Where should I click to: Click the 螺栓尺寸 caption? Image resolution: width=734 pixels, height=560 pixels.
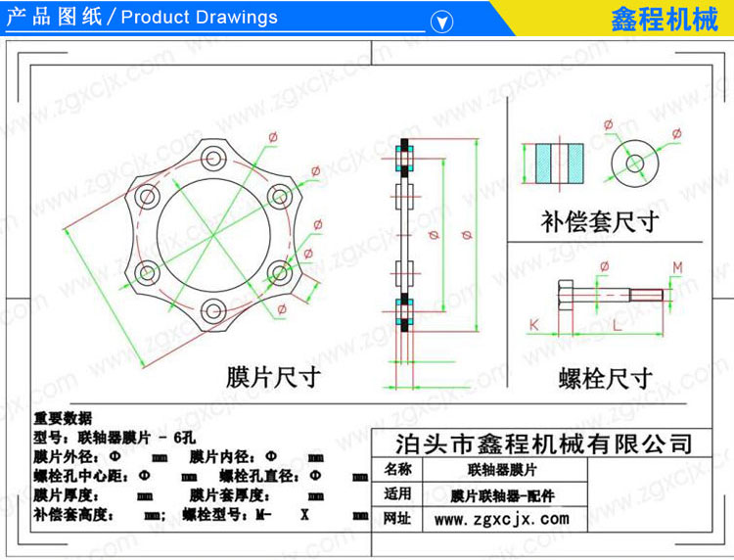pyautogui.click(x=606, y=377)
